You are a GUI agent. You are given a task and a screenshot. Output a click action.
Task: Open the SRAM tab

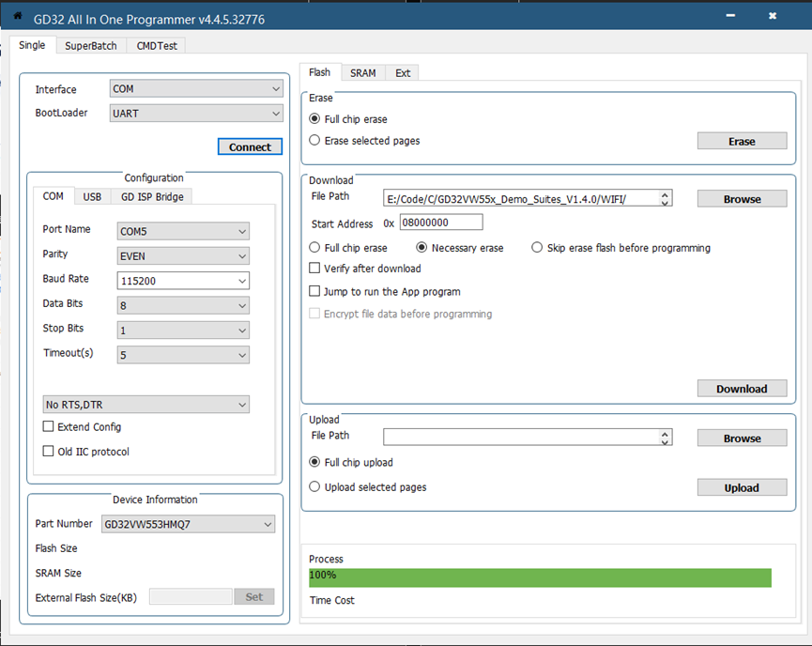pos(362,72)
